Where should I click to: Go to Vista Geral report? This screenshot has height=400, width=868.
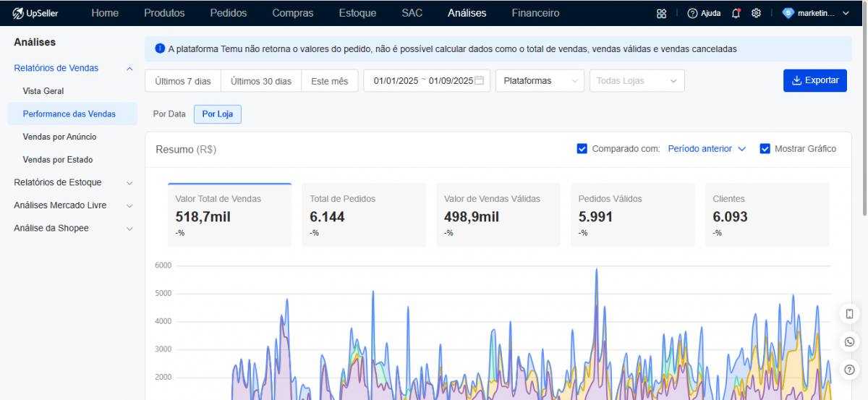coord(43,91)
